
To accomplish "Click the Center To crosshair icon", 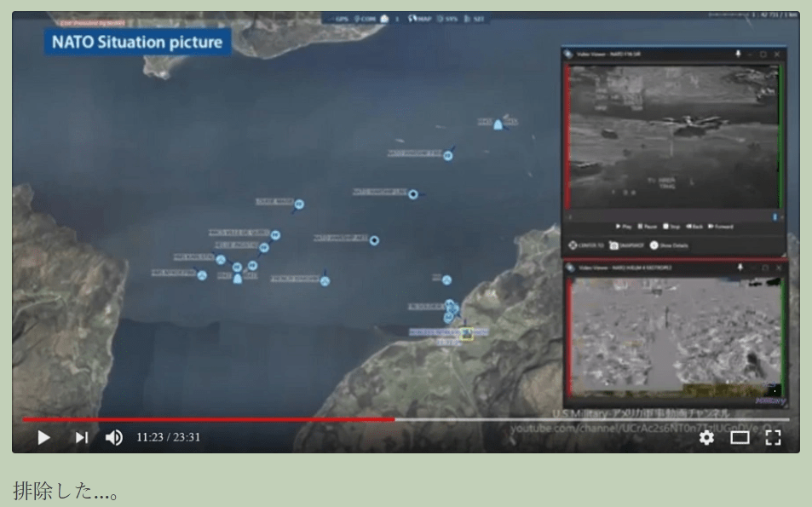I will coord(573,245).
